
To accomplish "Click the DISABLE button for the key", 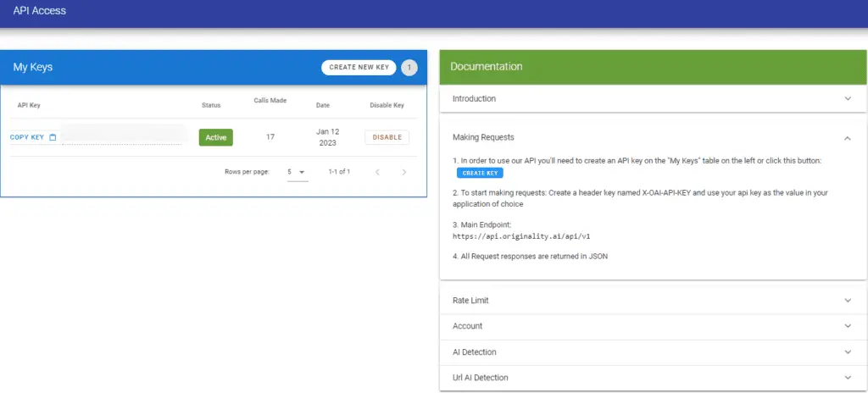I will (387, 137).
